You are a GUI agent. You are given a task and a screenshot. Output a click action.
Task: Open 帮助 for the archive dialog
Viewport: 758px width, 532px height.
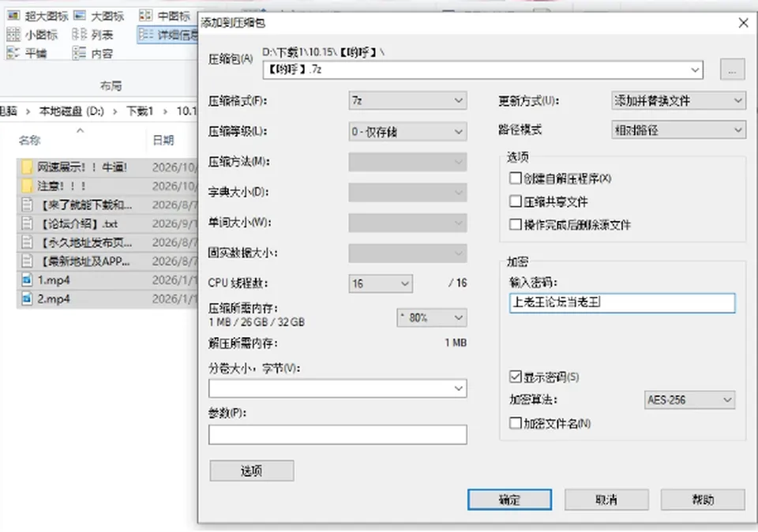[x=703, y=500]
